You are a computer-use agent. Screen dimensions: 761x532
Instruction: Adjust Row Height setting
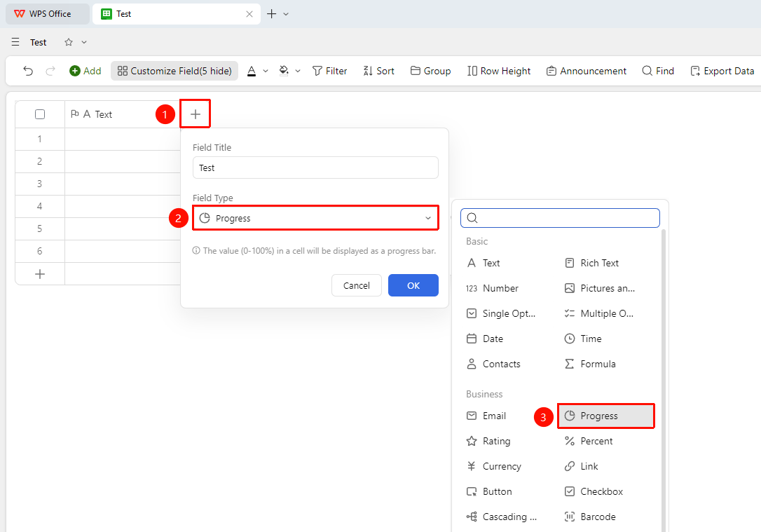click(499, 71)
